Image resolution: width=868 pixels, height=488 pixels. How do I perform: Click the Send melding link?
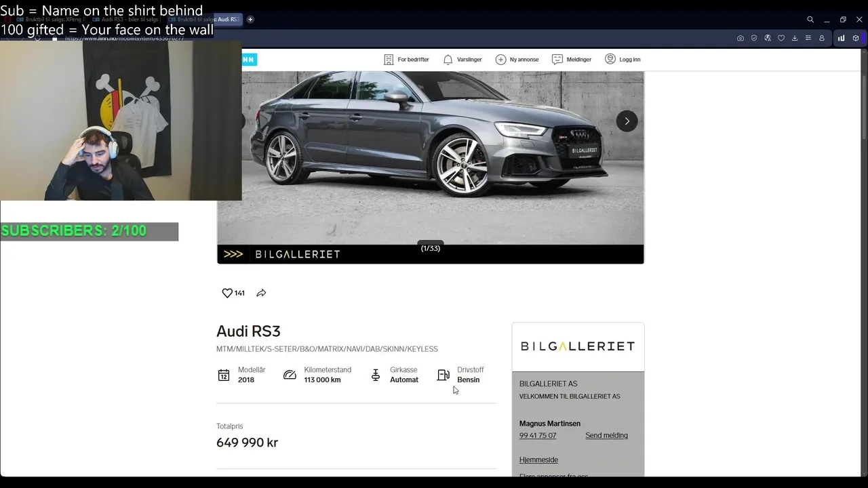point(606,436)
